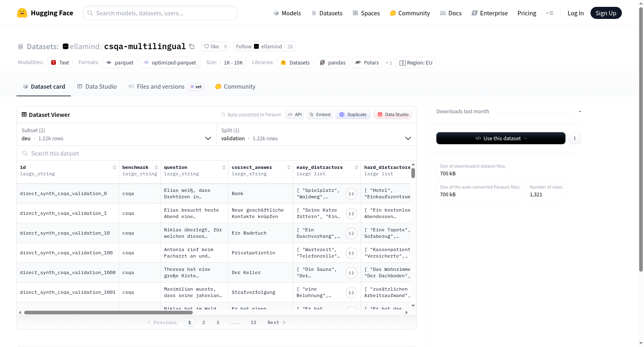
Task: Click the followers count 28
Action: point(290,46)
